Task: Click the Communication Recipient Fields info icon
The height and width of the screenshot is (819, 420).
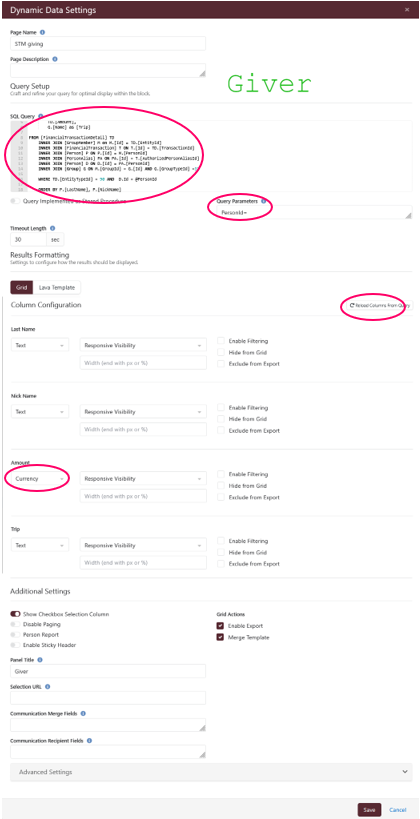Action: click(89, 740)
